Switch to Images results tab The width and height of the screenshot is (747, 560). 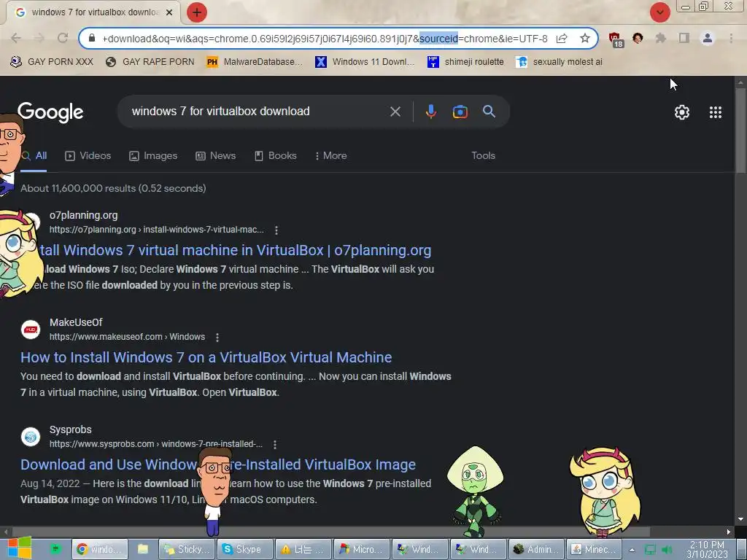153,156
